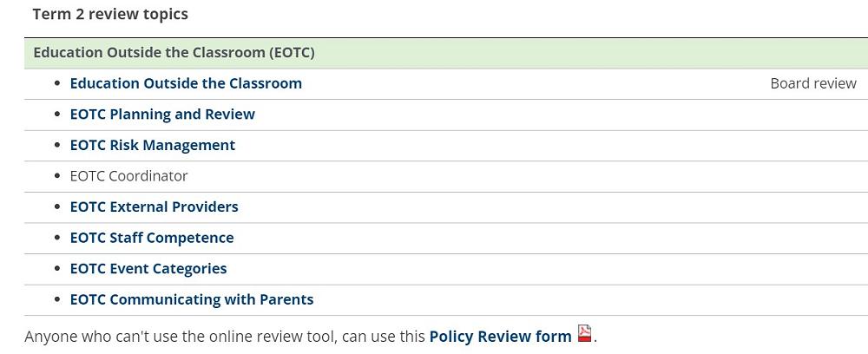The height and width of the screenshot is (354, 868).
Task: Click the 'Board review' label
Action: click(813, 83)
